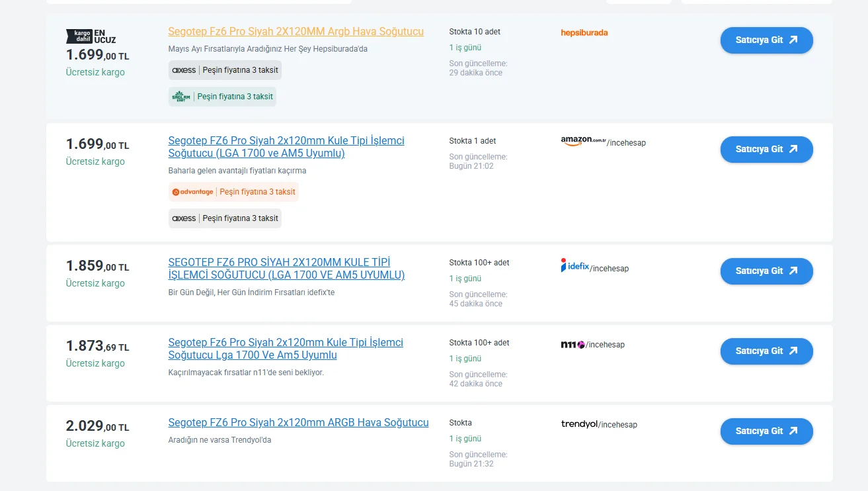Click "1 iş günü" in the Hepsiburada row
The width and height of the screenshot is (868, 491).
pyautogui.click(x=465, y=48)
